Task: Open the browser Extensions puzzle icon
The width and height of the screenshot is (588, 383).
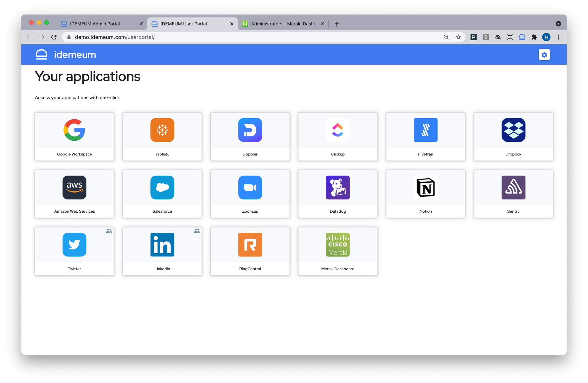Action: [534, 37]
